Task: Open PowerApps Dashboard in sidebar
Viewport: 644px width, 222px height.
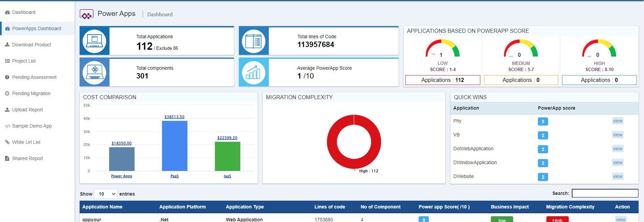Action: tap(37, 28)
